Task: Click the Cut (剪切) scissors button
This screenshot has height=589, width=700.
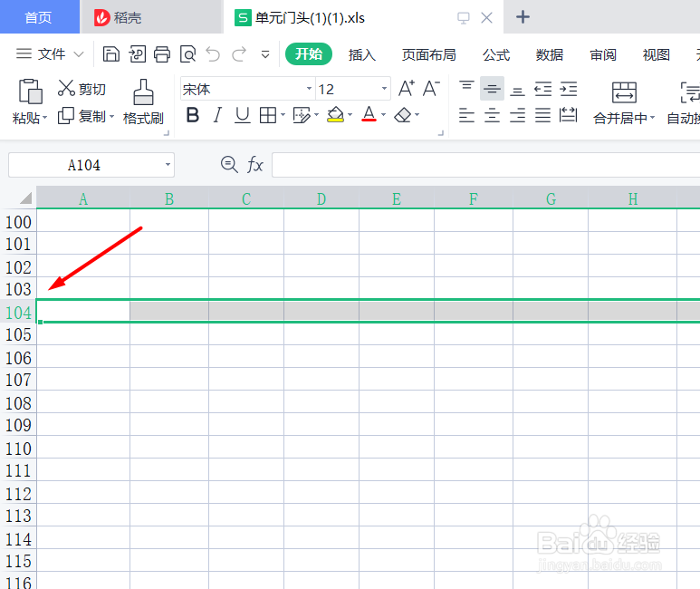Action: (x=82, y=89)
